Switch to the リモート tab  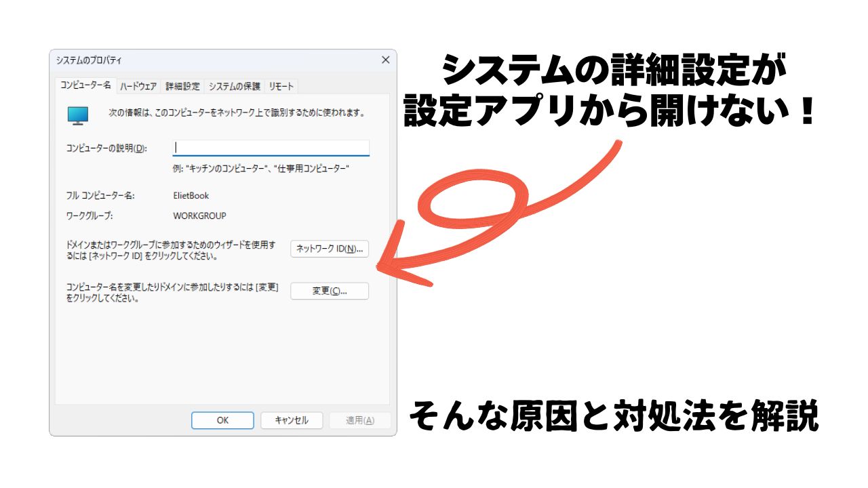[x=281, y=86]
